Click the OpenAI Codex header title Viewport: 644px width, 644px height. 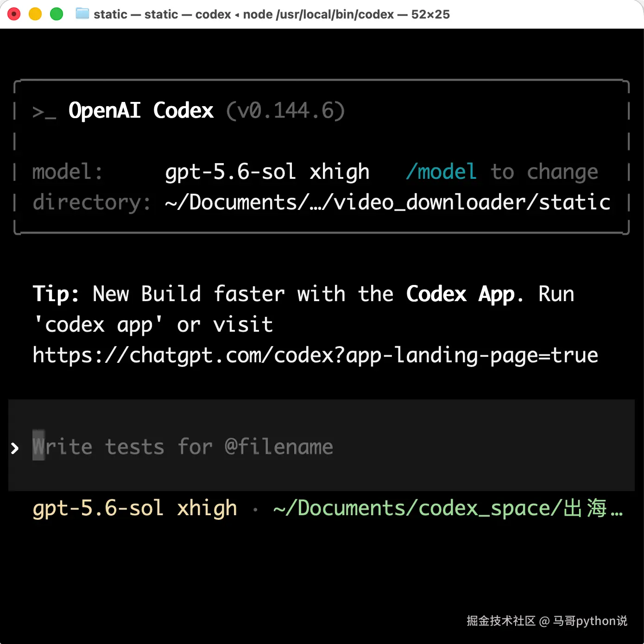[141, 111]
